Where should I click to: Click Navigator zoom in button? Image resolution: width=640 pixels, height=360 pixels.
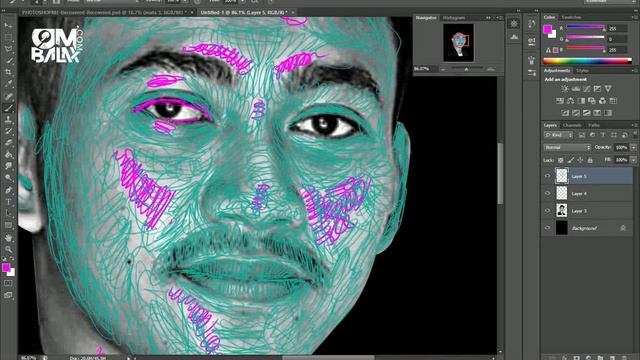click(x=491, y=69)
